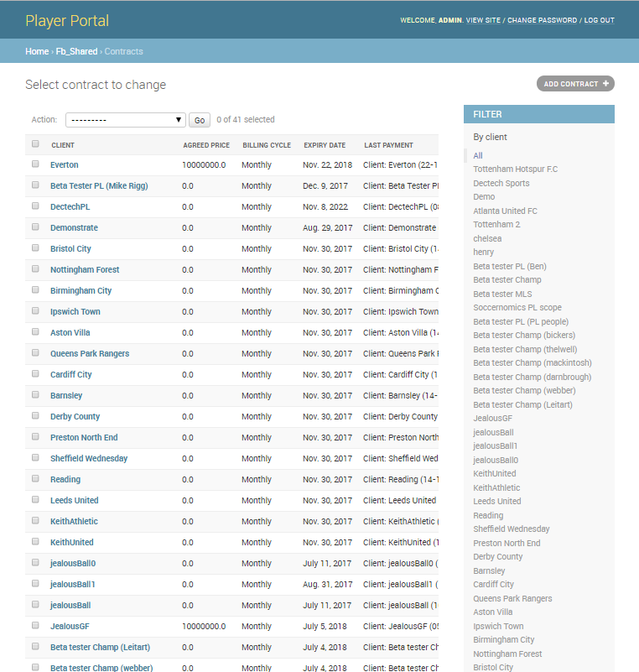Sort by Agreed Price column header
639x672 pixels.
click(x=206, y=145)
